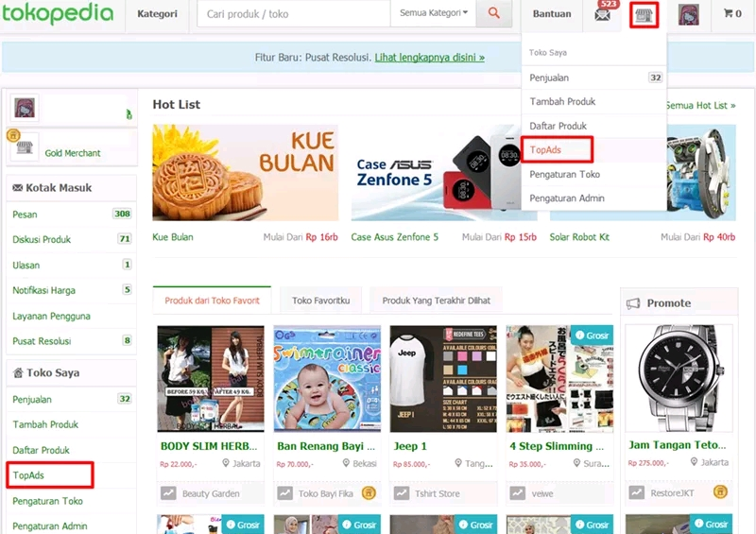Focus the Cari produk / toko search field

(293, 13)
